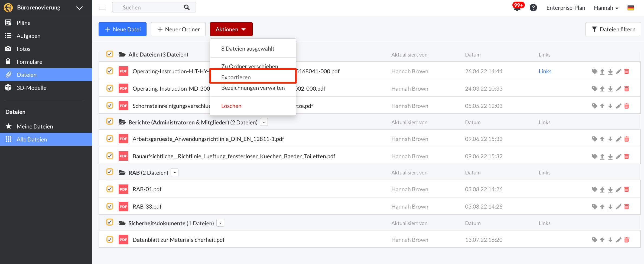644x264 pixels.
Task: Expand the Berichte folder dropdown arrow
Action: click(x=264, y=122)
